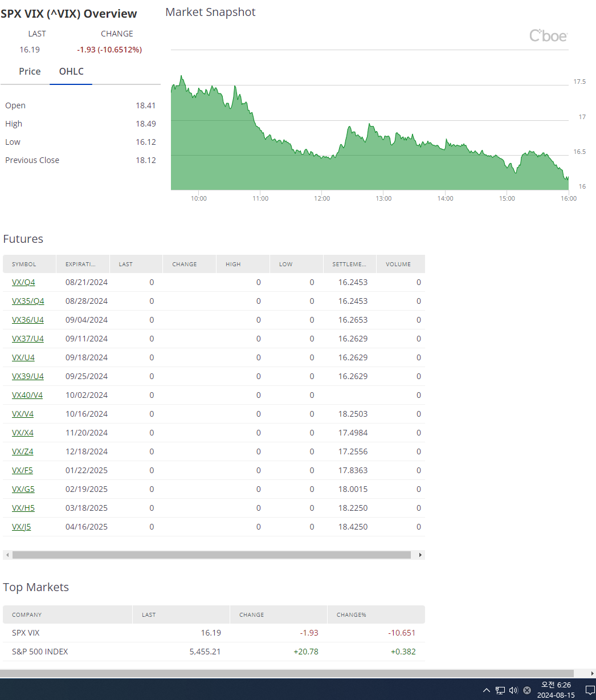Click the HIGH column header
The height and width of the screenshot is (700, 596).
243,264
